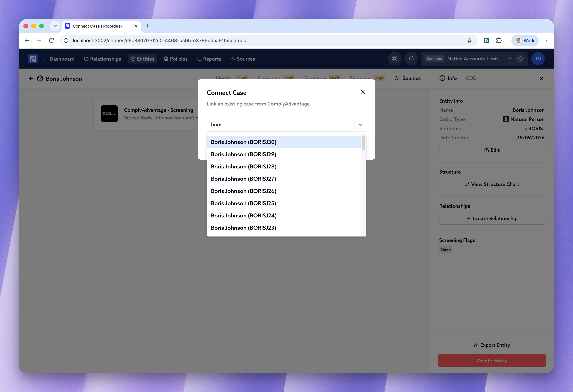Open the browser extensions puzzle icon
The height and width of the screenshot is (392, 573).
499,40
